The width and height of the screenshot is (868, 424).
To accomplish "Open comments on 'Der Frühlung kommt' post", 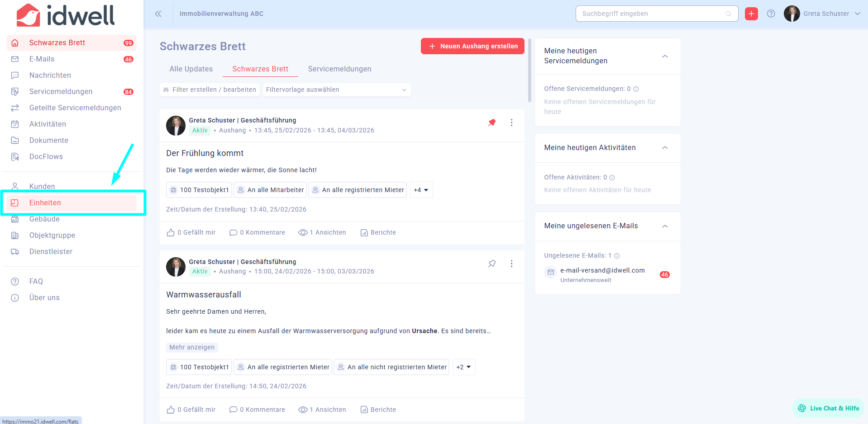I will coord(257,232).
